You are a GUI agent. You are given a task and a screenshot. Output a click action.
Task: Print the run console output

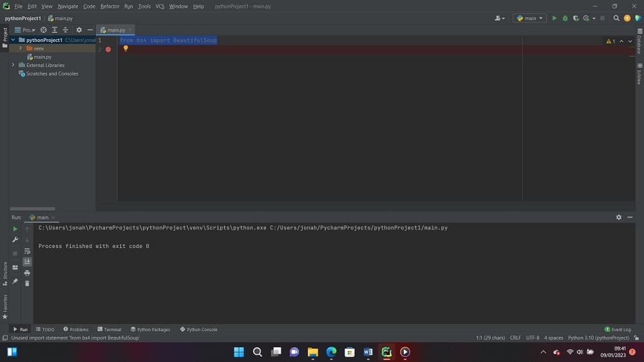pos(27,272)
